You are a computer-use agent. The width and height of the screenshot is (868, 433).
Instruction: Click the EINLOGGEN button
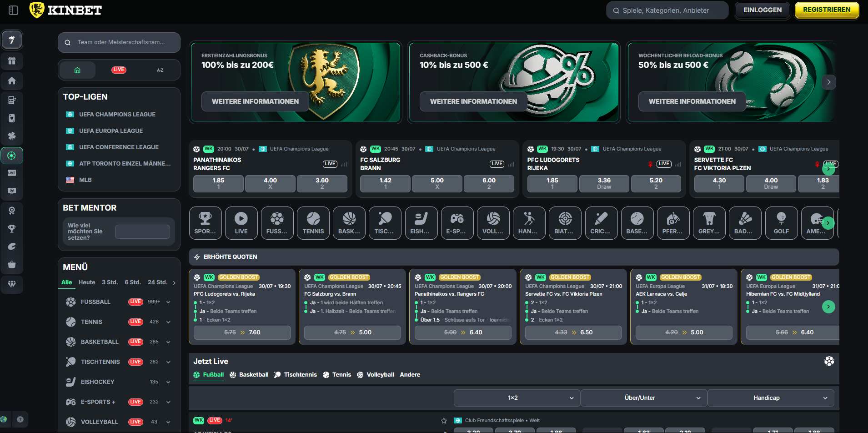point(763,10)
